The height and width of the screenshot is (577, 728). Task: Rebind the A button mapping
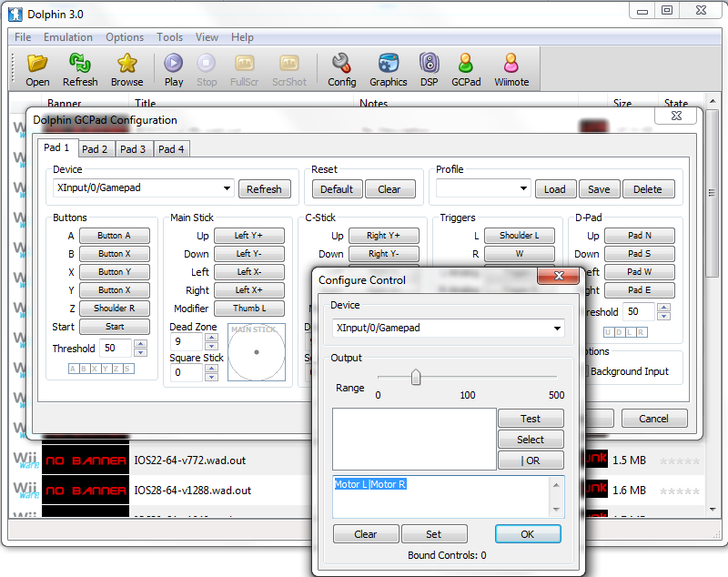115,236
